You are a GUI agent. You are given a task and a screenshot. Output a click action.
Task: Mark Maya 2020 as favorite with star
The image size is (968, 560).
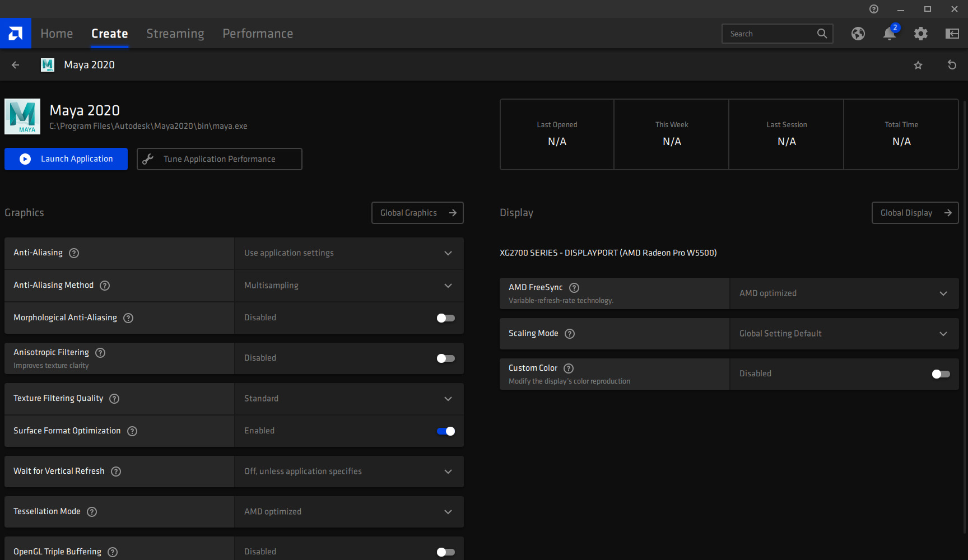point(918,65)
